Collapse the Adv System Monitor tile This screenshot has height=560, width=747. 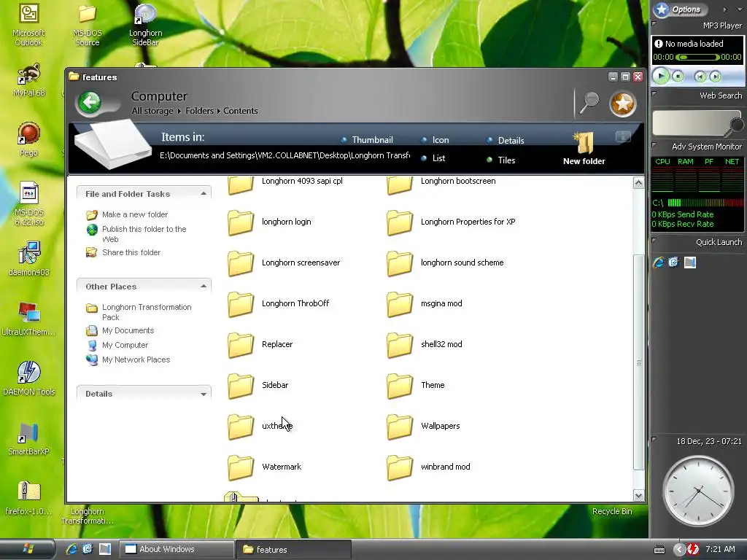click(x=654, y=145)
